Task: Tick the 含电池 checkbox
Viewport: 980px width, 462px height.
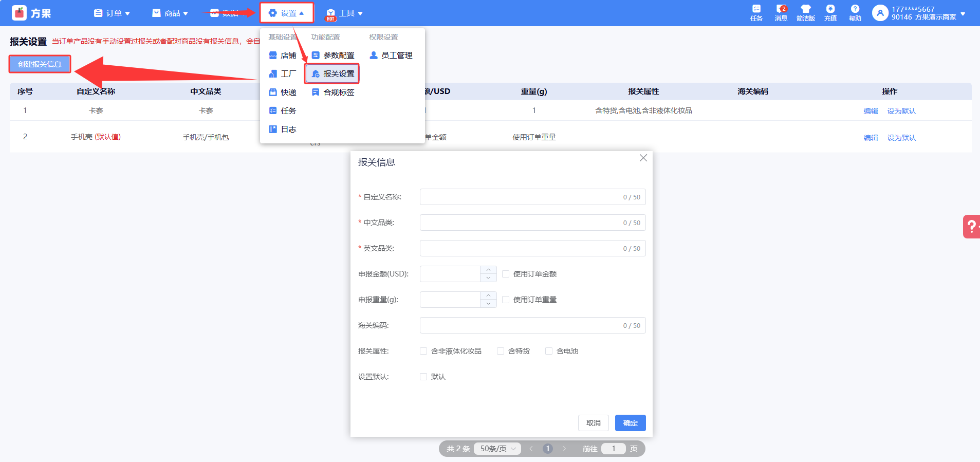Action: coord(549,351)
